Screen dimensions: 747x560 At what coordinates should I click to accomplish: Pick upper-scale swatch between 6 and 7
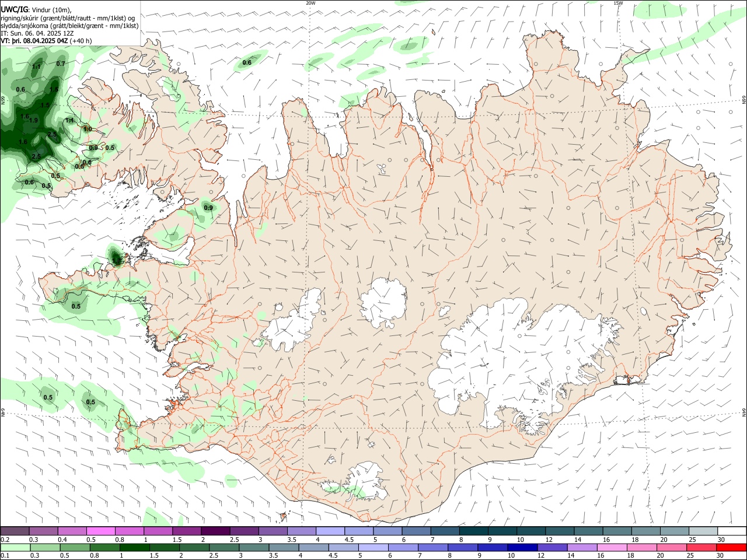416,531
